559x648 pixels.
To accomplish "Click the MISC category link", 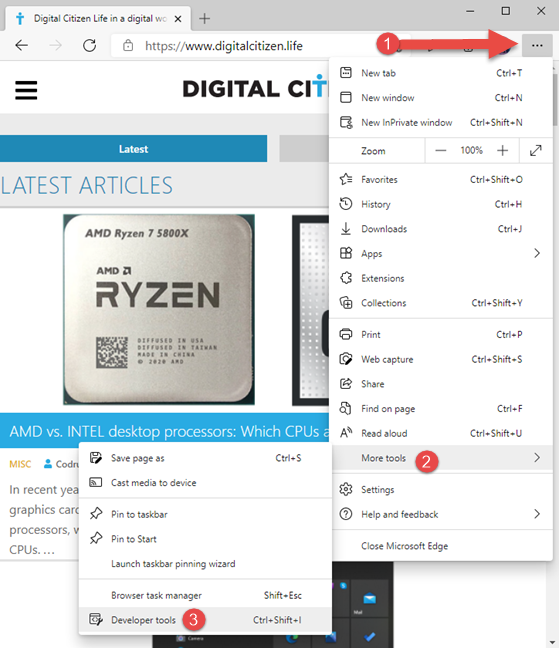I will [20, 464].
